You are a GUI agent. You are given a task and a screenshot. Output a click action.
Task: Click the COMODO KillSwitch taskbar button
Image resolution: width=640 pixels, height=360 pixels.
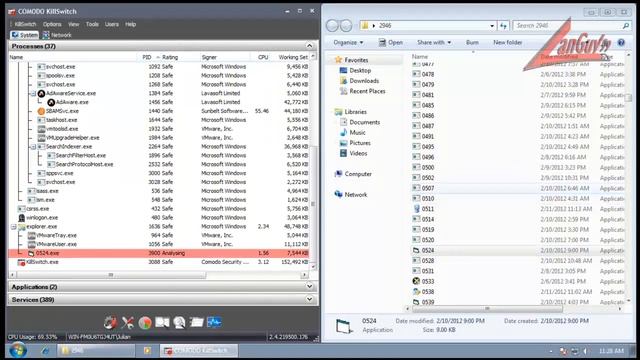click(x=199, y=351)
